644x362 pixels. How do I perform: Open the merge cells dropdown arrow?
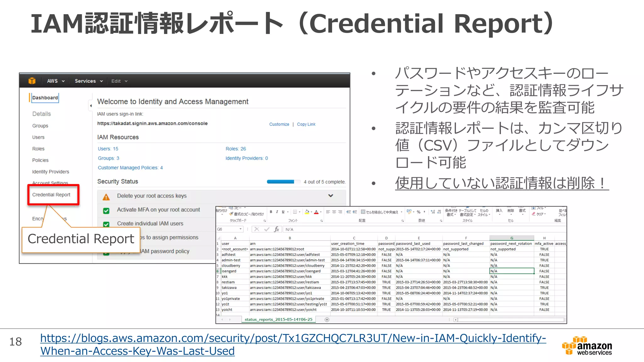[402, 212]
